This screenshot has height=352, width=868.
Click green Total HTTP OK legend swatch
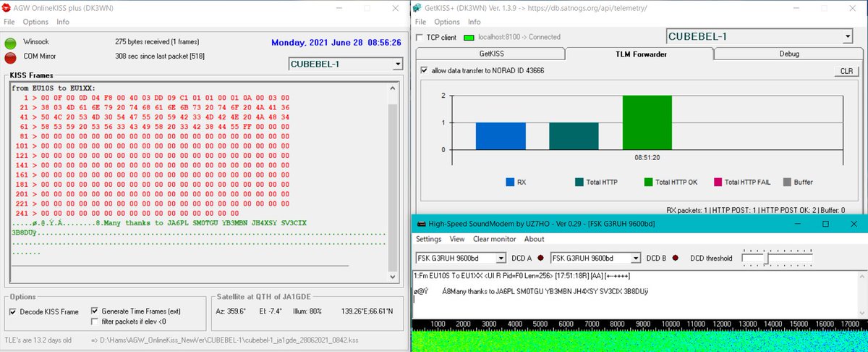pos(647,182)
